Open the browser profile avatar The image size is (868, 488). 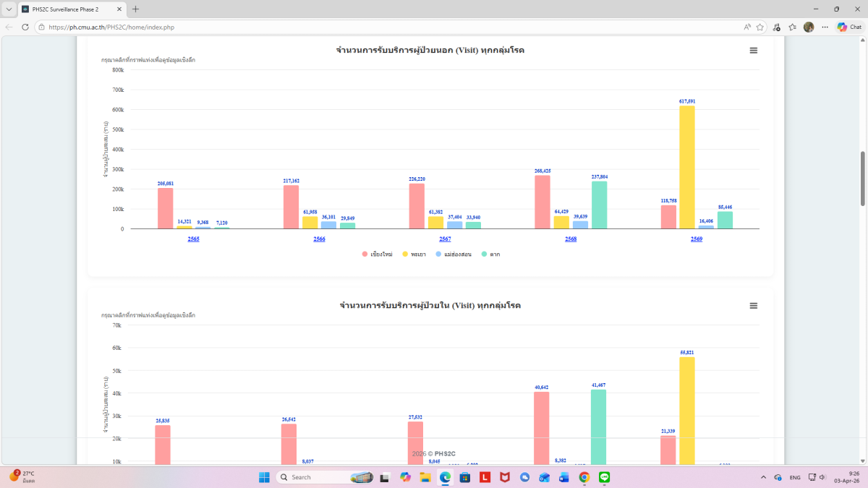point(809,27)
